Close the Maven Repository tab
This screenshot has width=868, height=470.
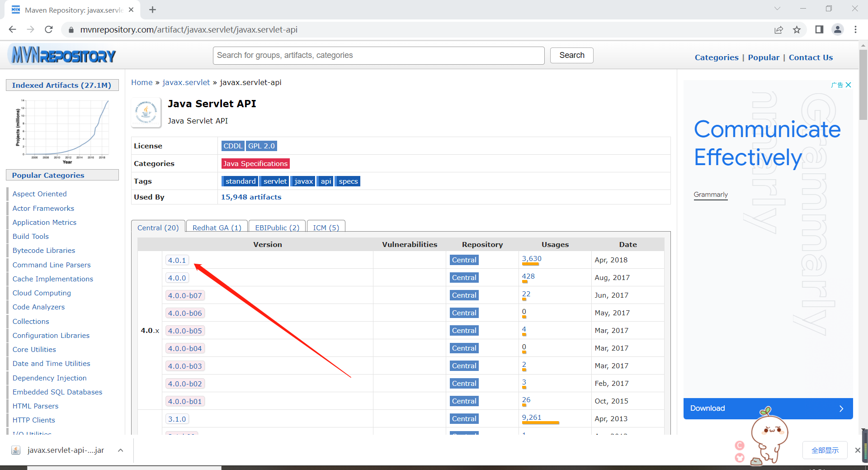tap(131, 9)
